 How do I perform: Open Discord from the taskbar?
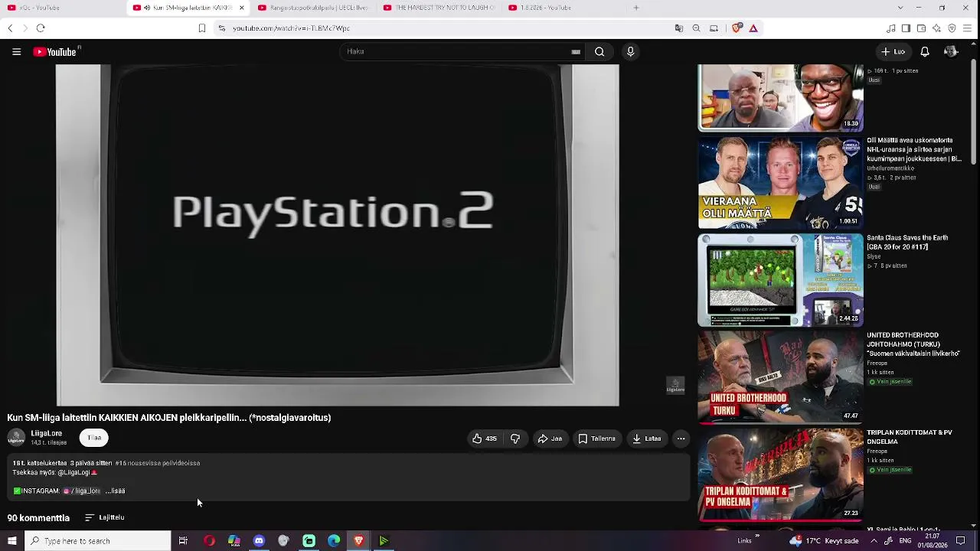pos(259,541)
